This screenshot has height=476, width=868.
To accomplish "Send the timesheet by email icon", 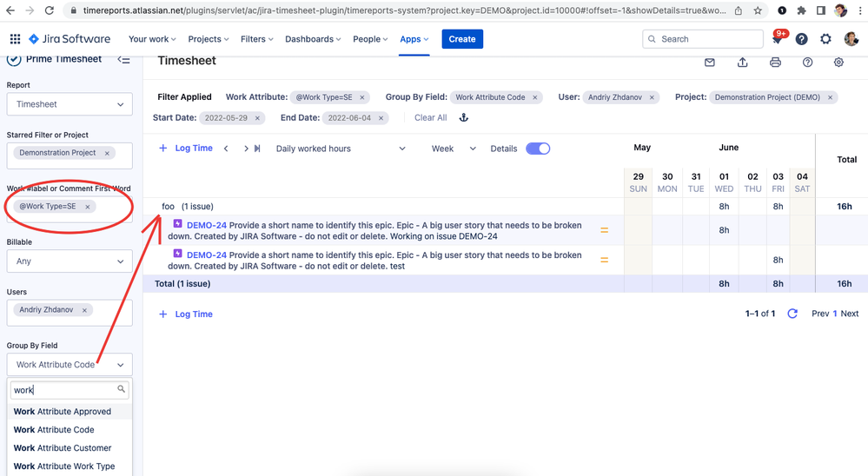I will coord(710,63).
